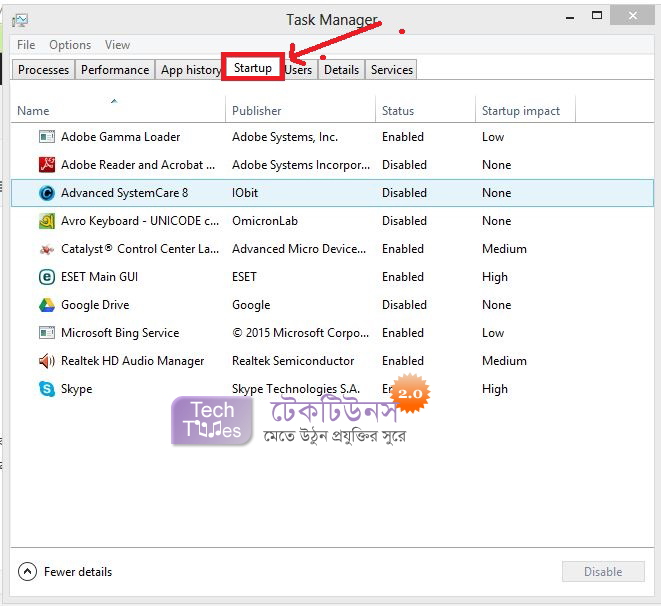Click the Low impact value for Adobe Gamma Loader
Screen dimensions: 661x606
coord(493,137)
